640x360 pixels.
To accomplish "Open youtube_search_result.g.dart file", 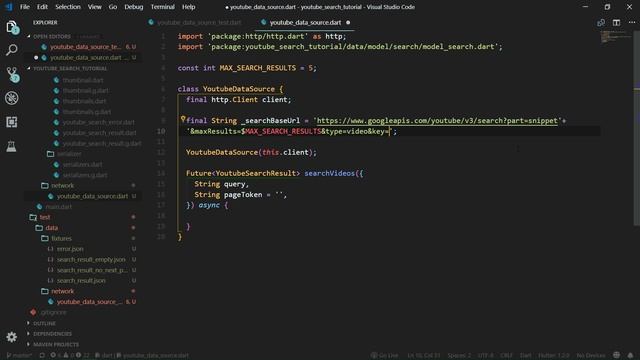I will coord(102,143).
